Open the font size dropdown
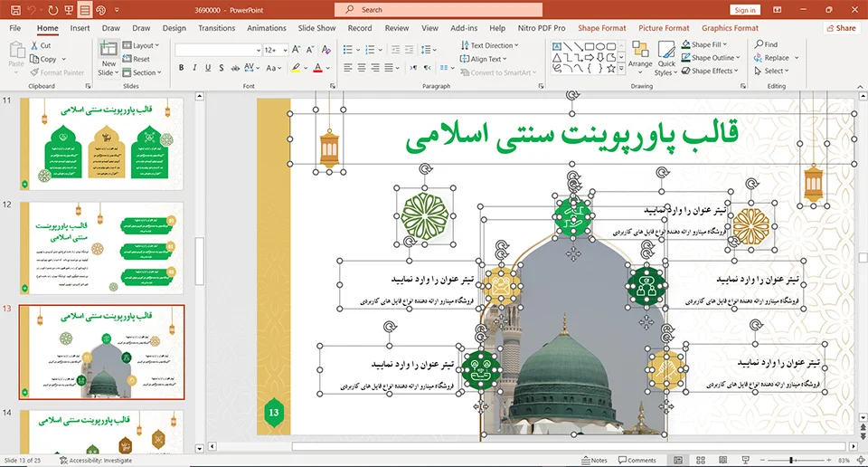Screen dimensions: 868x467 pos(285,50)
